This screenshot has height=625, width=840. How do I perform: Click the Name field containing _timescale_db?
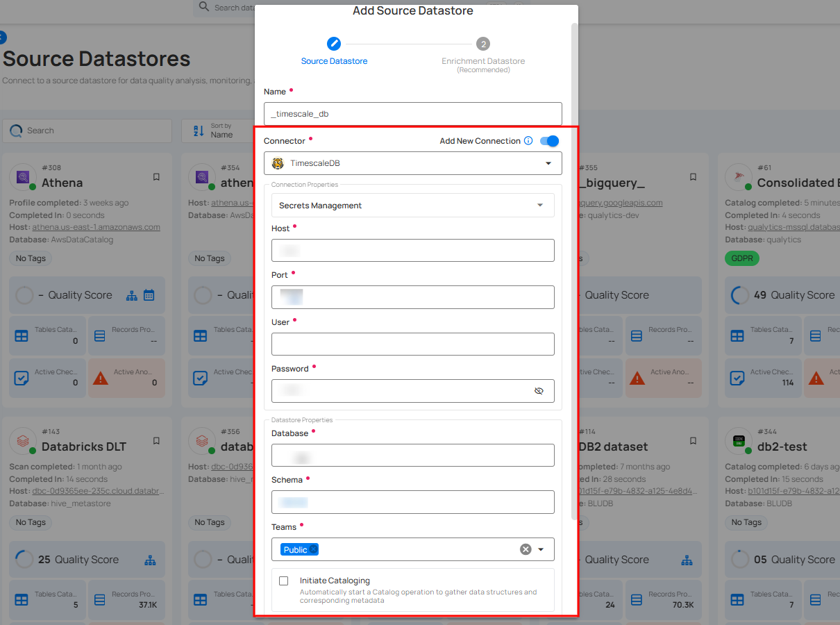tap(412, 113)
